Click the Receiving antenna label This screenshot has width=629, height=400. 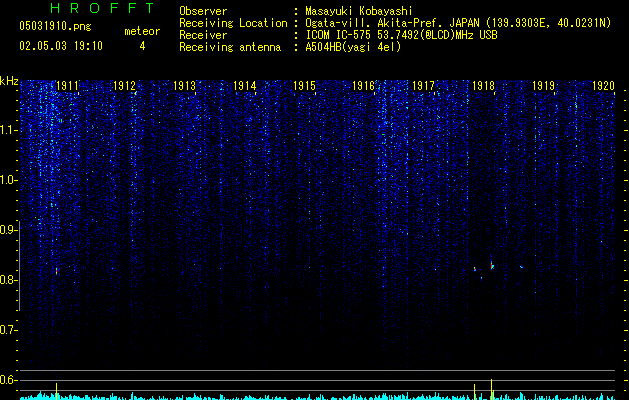(230, 47)
